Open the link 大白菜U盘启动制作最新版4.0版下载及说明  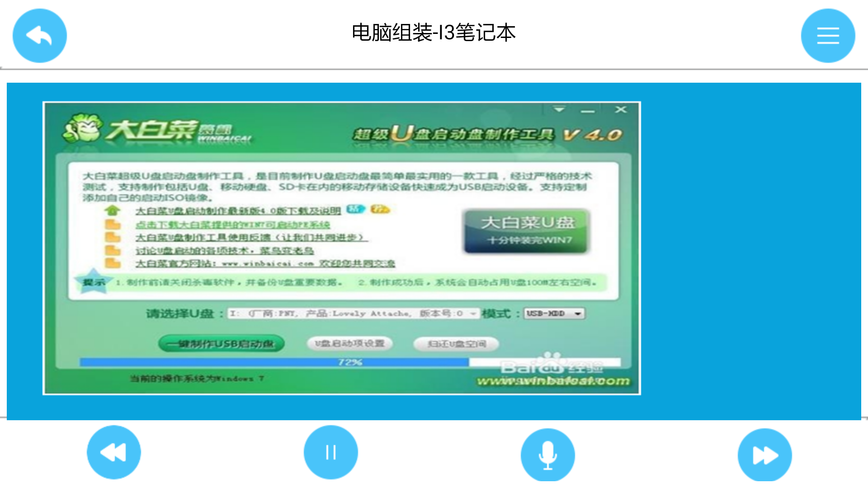(x=238, y=211)
